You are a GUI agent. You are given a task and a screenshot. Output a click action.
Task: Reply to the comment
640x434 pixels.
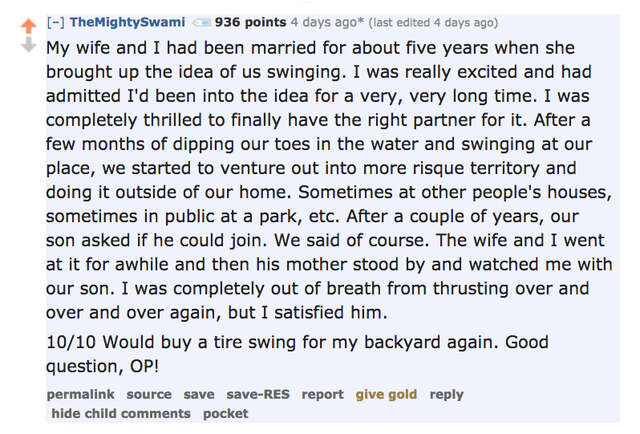point(446,394)
